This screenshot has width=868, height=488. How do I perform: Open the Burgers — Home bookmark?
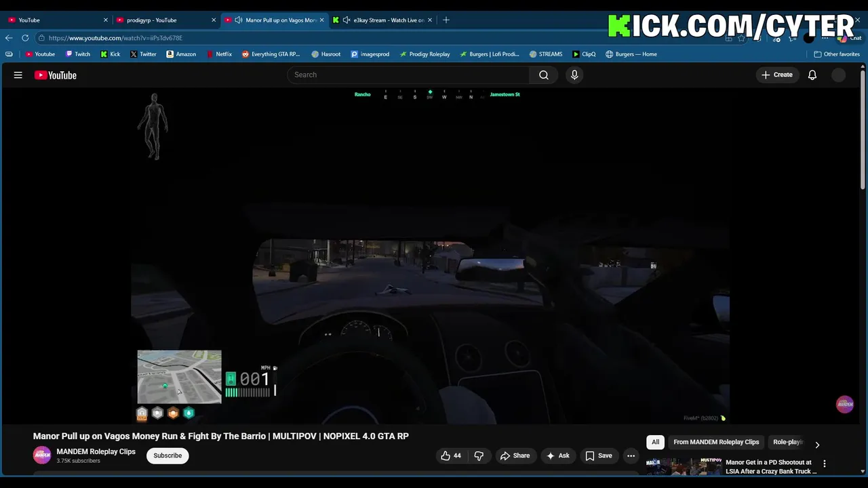(x=631, y=54)
